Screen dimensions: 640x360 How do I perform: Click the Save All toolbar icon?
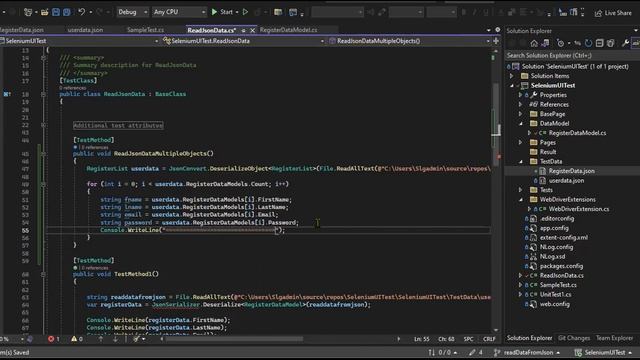pyautogui.click(x=66, y=12)
